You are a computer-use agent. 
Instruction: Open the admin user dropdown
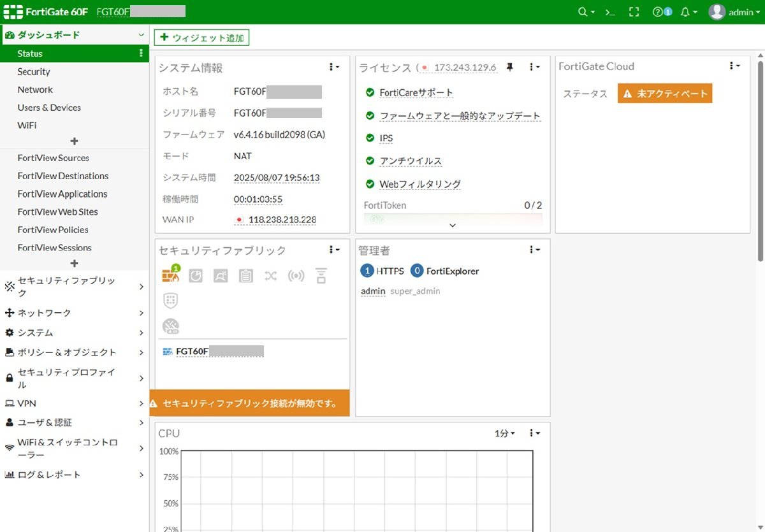point(734,12)
